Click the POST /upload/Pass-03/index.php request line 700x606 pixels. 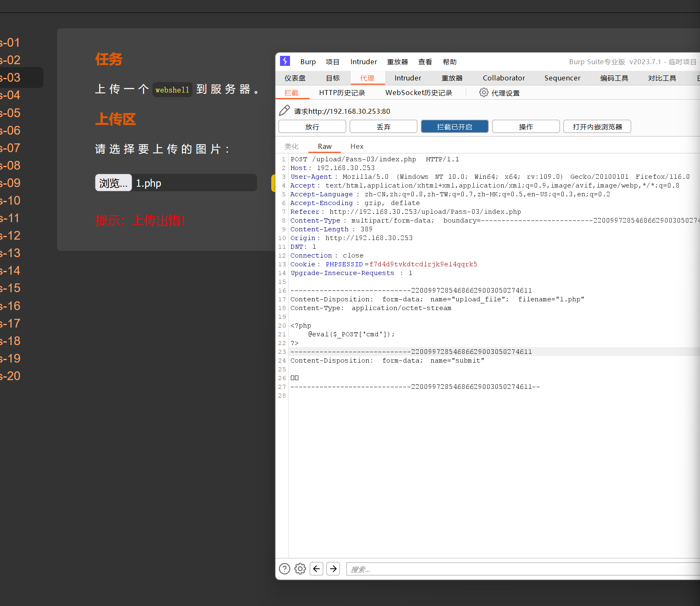pyautogui.click(x=375, y=159)
